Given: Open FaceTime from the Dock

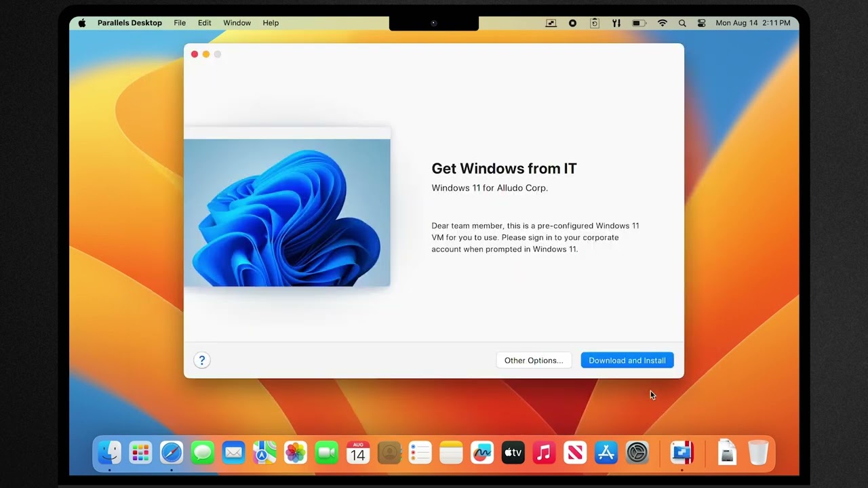Looking at the screenshot, I should click(327, 452).
